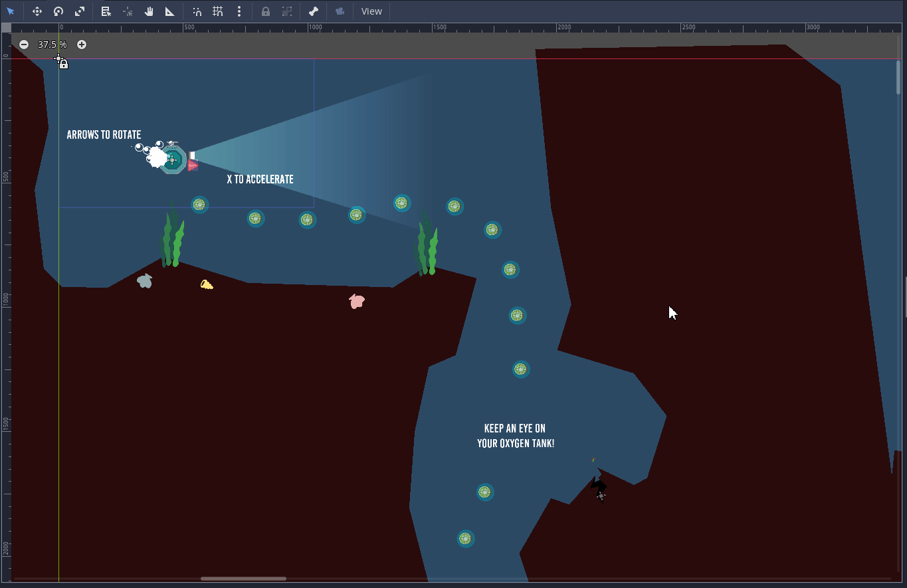Choose the Rotate Mode tool
907x588 pixels.
click(58, 11)
